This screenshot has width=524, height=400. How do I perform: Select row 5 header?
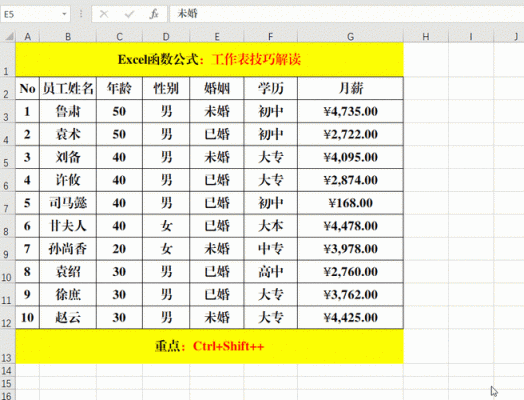(x=7, y=157)
